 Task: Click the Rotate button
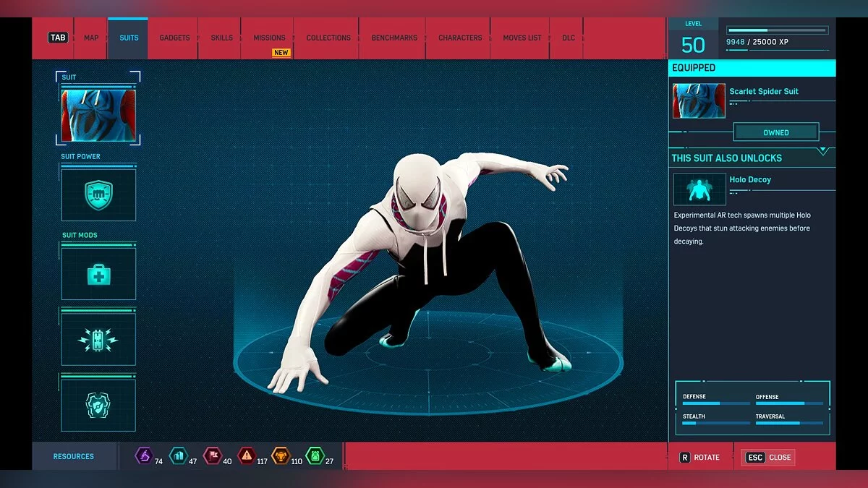tap(699, 457)
